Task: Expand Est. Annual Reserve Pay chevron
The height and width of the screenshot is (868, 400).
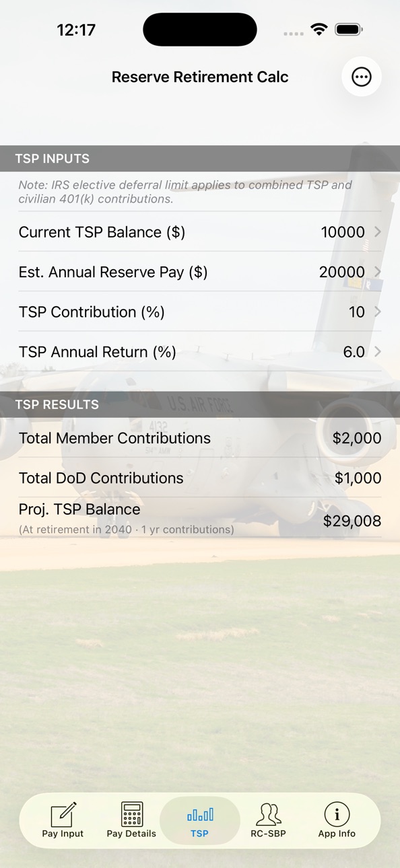Action: (x=378, y=272)
